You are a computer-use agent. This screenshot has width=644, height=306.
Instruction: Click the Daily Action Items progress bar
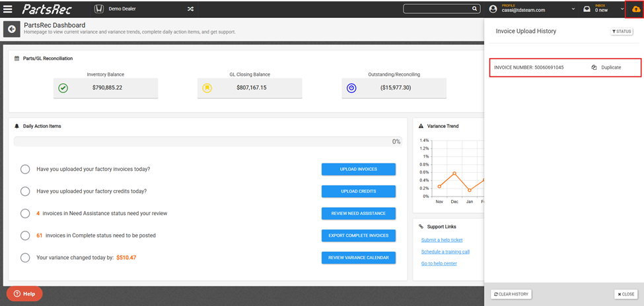[x=208, y=142]
